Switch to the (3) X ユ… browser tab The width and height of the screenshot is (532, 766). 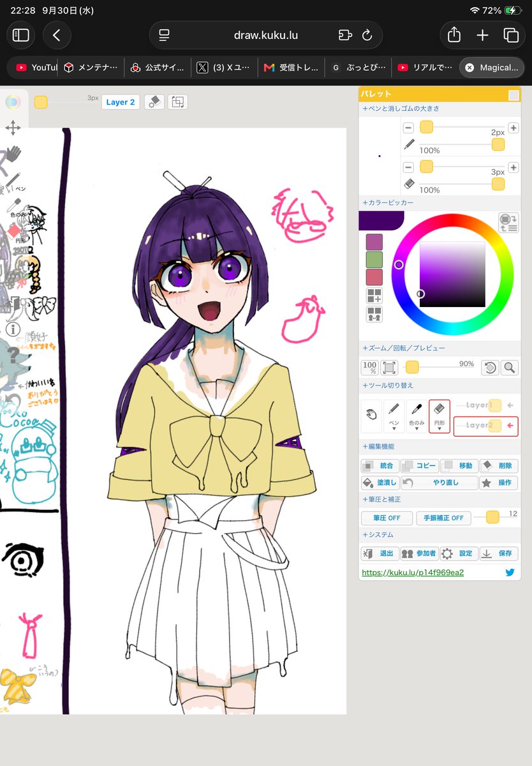click(x=225, y=67)
